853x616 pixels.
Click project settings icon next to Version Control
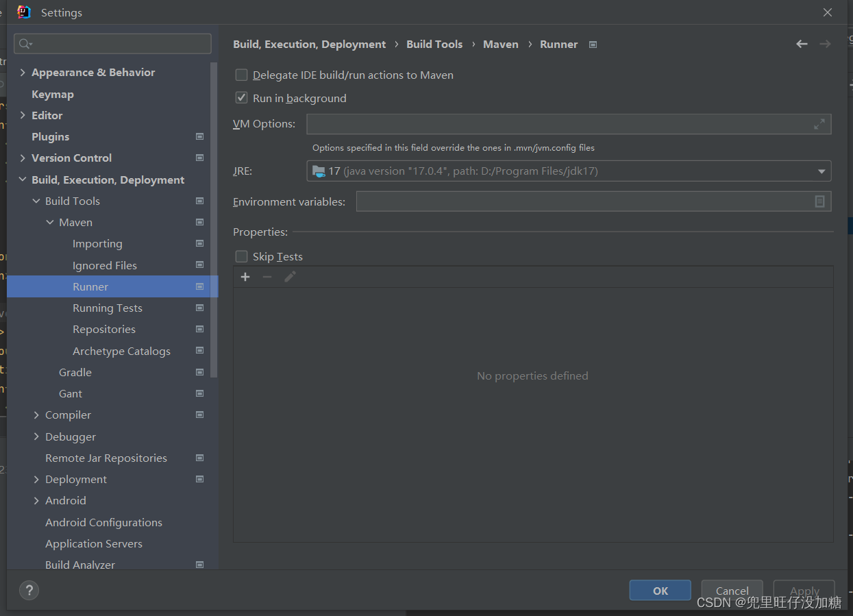point(199,158)
